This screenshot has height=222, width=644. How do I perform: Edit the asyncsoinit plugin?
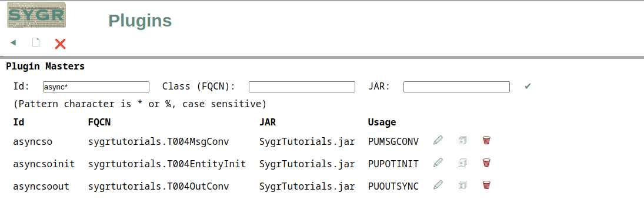click(x=438, y=163)
